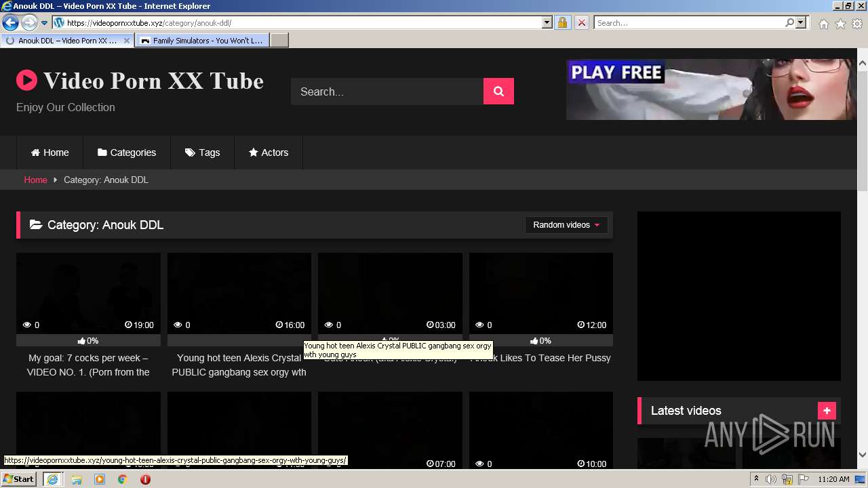868x488 pixels.
Task: Switch to the Family Simulators tab
Action: (x=202, y=41)
